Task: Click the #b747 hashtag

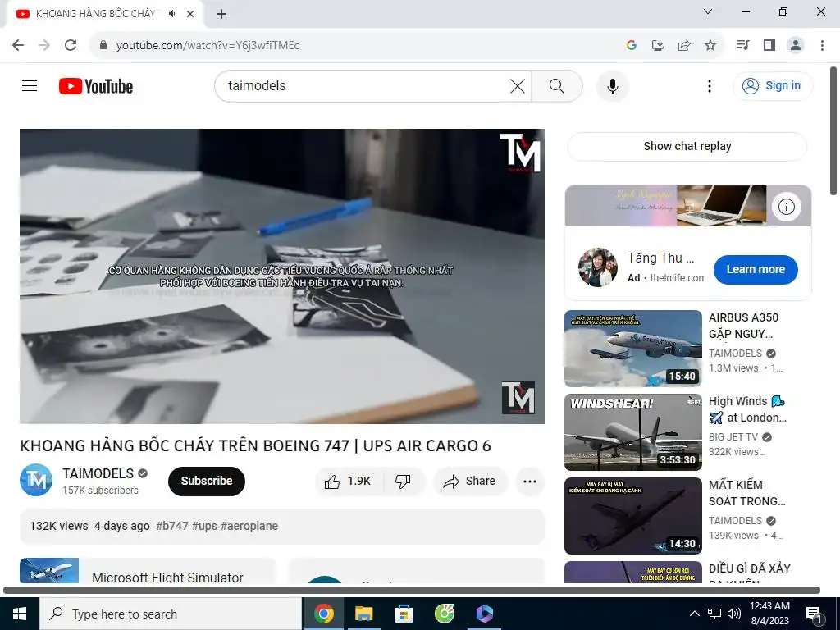Action: click(x=172, y=526)
